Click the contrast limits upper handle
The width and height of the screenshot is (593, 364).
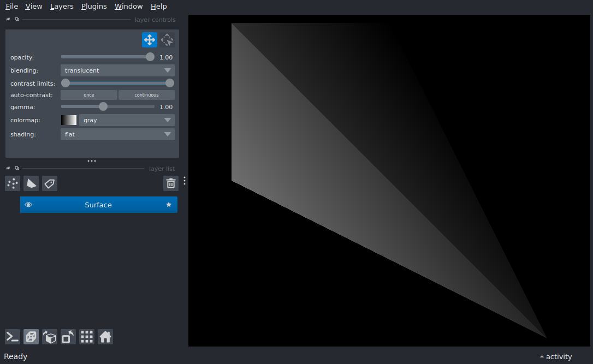click(x=170, y=83)
